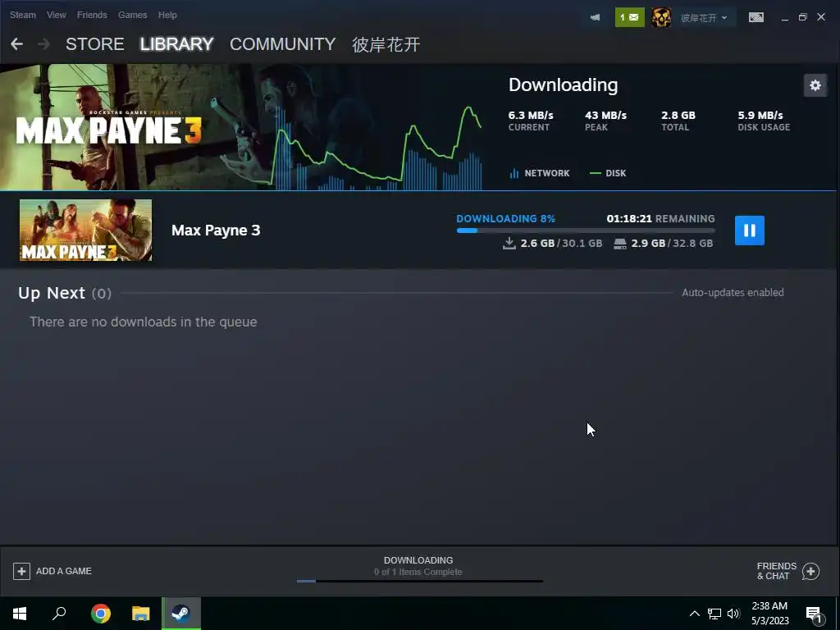Open File Explorer from taskbar

point(141,614)
